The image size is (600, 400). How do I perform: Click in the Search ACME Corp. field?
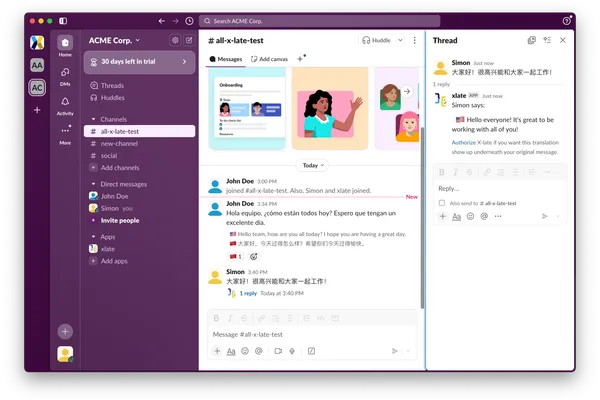tap(319, 21)
